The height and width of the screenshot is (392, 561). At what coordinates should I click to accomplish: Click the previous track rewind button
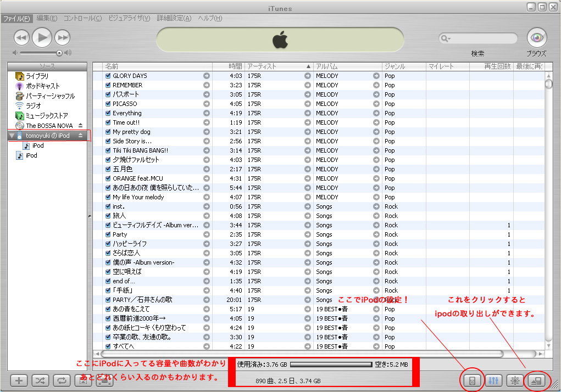(21, 37)
